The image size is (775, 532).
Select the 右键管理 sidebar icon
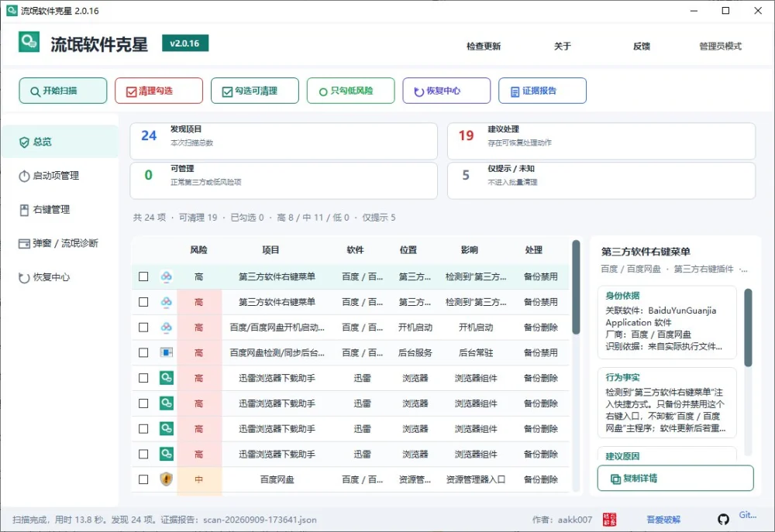(x=24, y=210)
